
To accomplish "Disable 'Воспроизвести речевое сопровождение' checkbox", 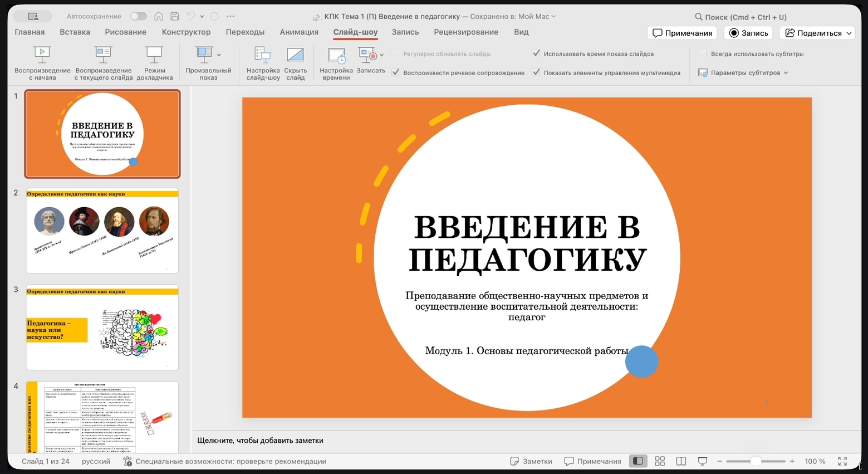I will pos(395,72).
